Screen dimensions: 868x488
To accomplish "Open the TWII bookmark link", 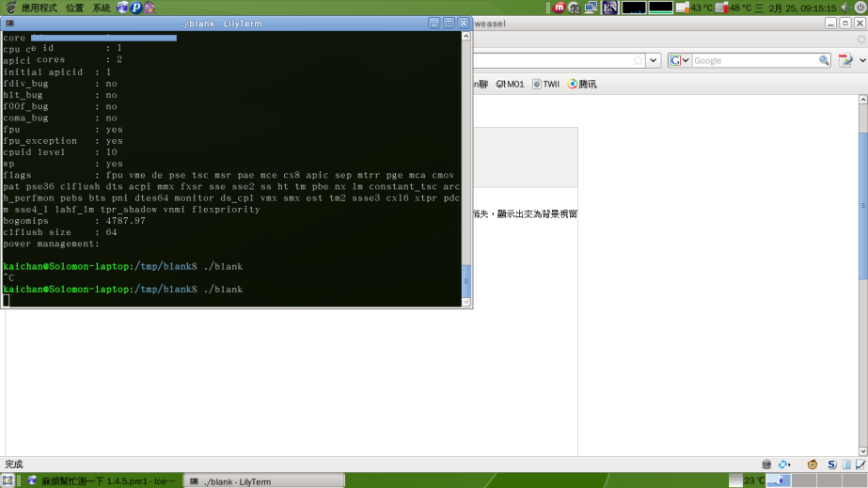I will pos(545,84).
